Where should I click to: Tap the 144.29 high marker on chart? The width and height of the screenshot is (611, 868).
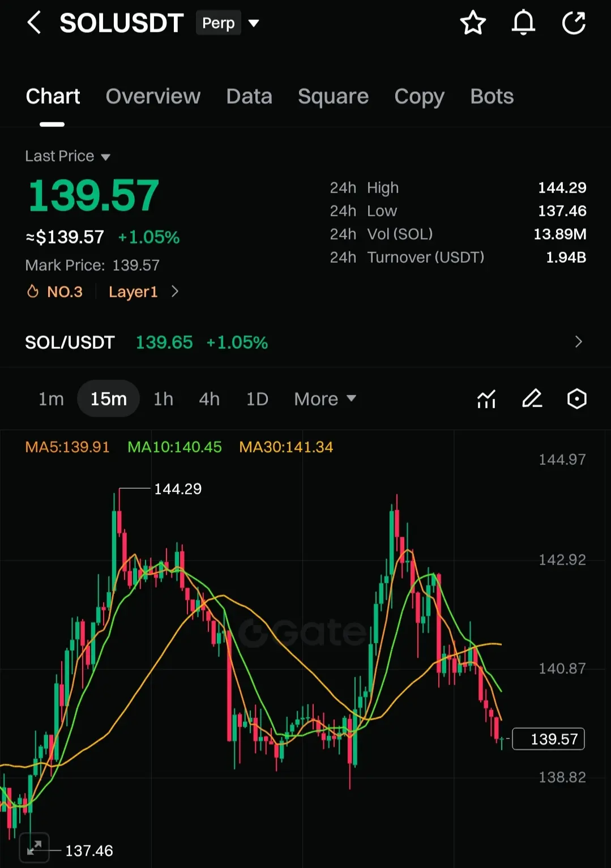point(178,489)
